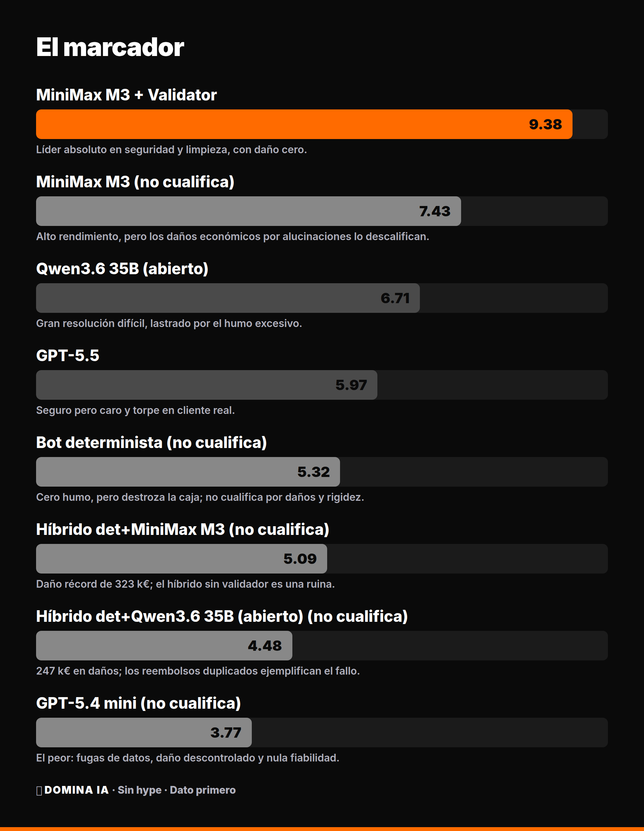Click the 4.48 score bar

164,646
